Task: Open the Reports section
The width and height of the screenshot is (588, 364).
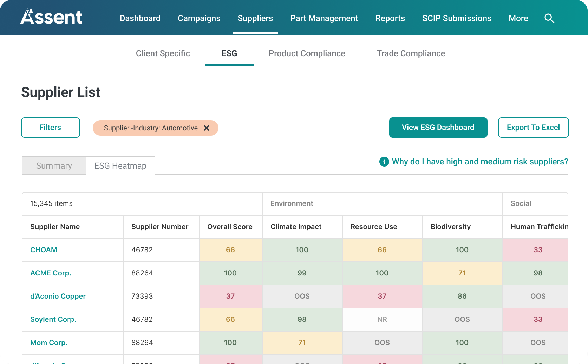Action: click(x=390, y=18)
